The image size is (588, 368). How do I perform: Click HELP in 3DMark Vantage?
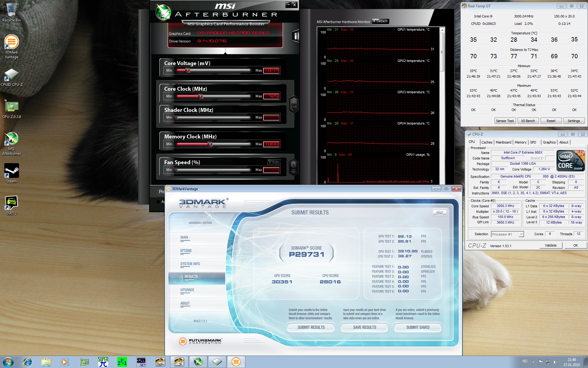coord(439,212)
